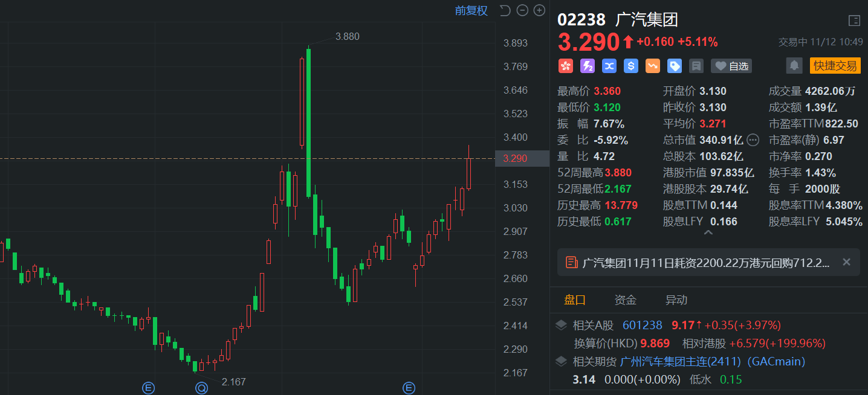Open the 广汽集团 buyback news headline
The height and width of the screenshot is (395, 868).
click(x=706, y=263)
